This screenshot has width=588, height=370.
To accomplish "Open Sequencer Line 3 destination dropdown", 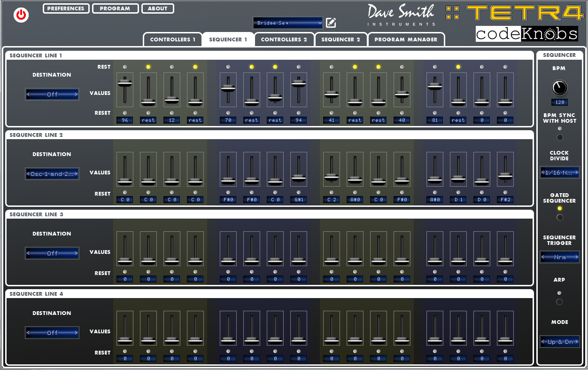I will tap(52, 253).
